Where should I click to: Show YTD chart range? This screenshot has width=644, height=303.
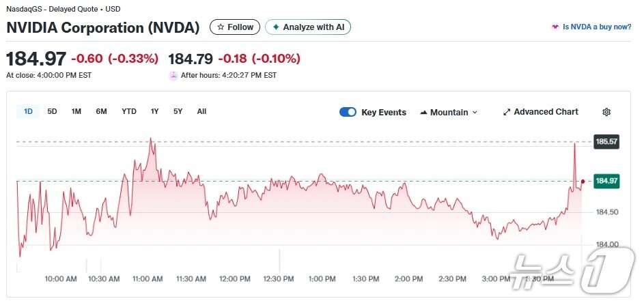pos(129,111)
